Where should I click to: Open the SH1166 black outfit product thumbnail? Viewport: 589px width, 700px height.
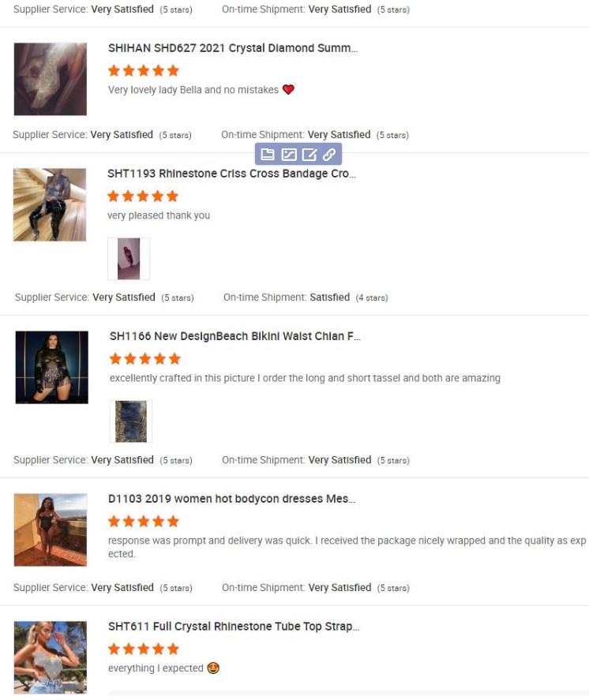[52, 368]
